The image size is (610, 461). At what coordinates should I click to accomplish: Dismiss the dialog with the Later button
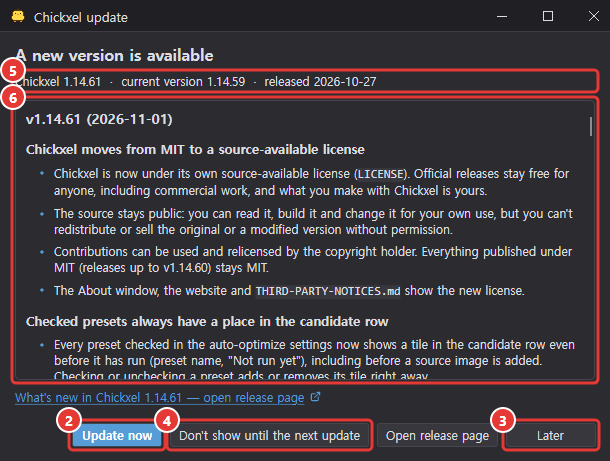[x=550, y=435]
